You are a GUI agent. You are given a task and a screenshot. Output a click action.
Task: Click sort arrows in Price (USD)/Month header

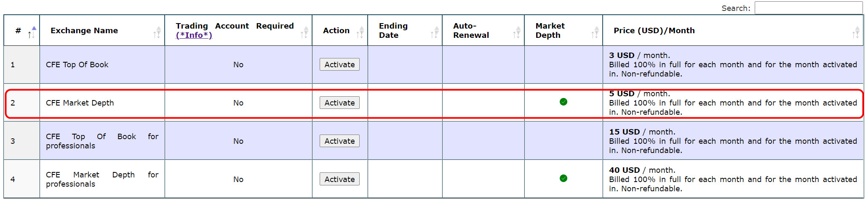(x=855, y=32)
